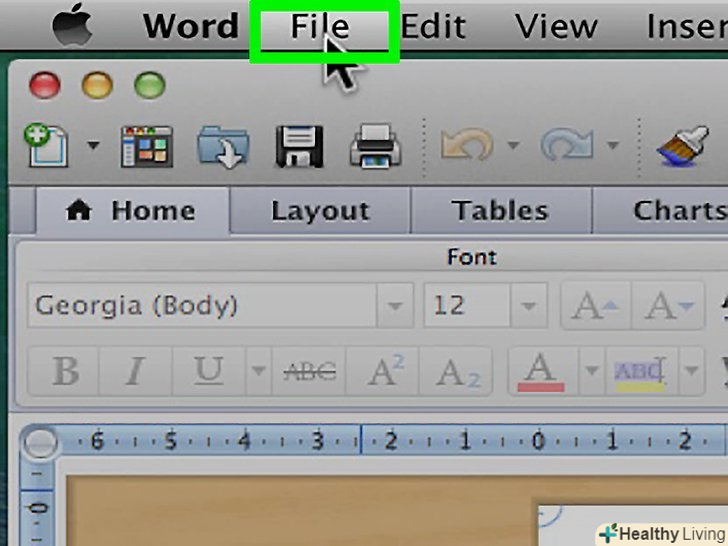Expand the underline style dropdown
Screen dimensions: 728x546
coord(259,370)
